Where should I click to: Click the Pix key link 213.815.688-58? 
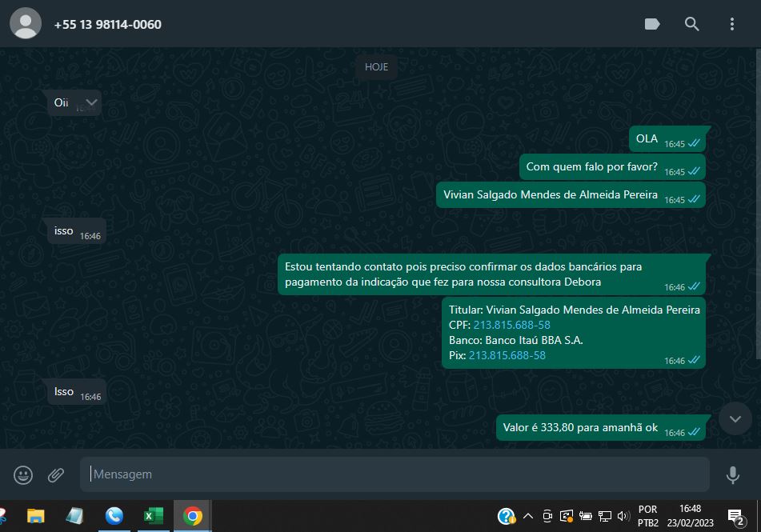[x=507, y=355]
